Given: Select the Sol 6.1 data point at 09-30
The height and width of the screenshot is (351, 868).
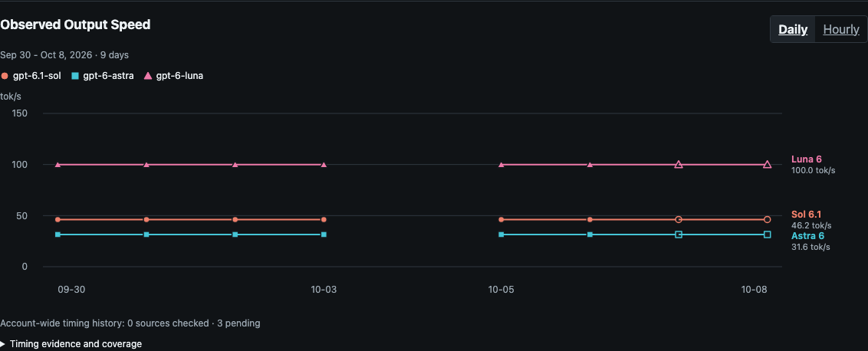Looking at the screenshot, I should click(58, 220).
